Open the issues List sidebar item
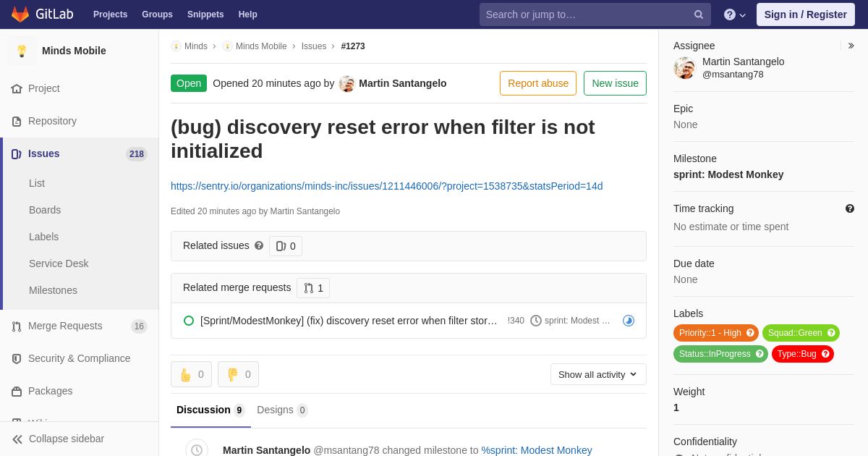The image size is (868, 456). click(x=37, y=183)
